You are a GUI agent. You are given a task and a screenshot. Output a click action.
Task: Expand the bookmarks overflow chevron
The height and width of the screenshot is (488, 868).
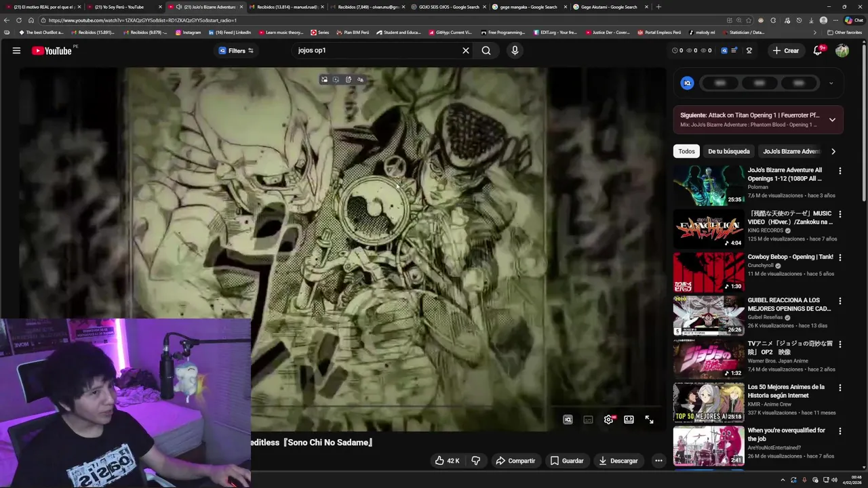815,32
